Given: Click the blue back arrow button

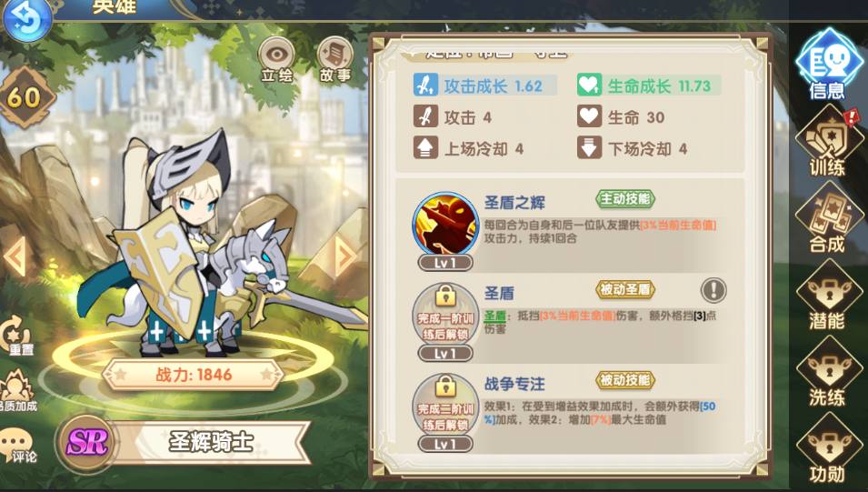Looking at the screenshot, I should tap(26, 20).
